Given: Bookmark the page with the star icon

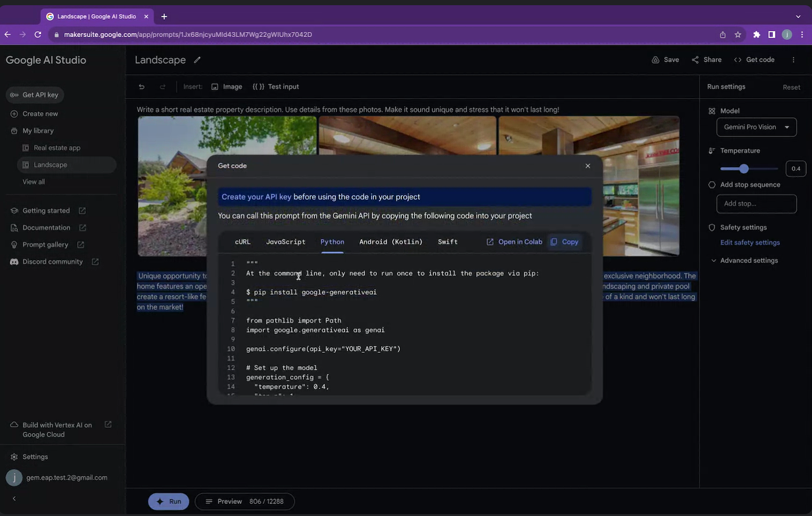Looking at the screenshot, I should [x=738, y=34].
